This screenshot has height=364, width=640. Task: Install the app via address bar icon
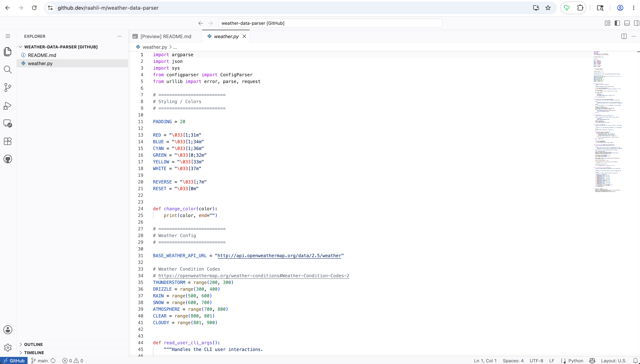click(536, 8)
